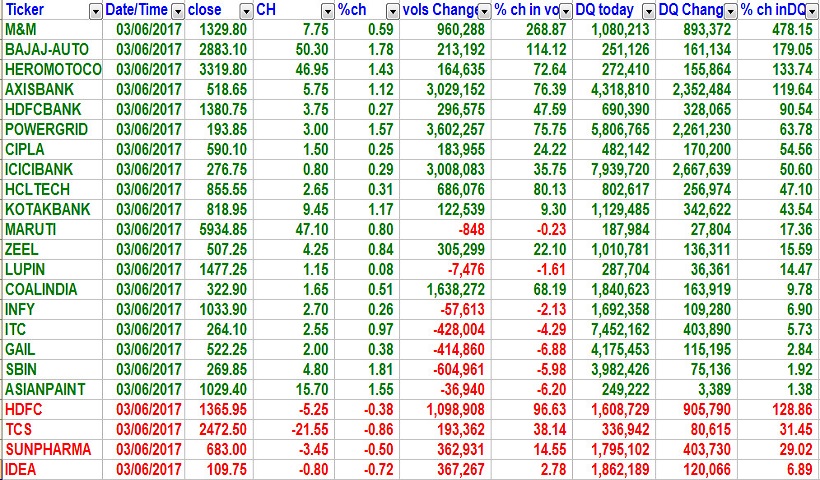
Task: Select the HDFC ticker cell in red
Action: click(50, 407)
